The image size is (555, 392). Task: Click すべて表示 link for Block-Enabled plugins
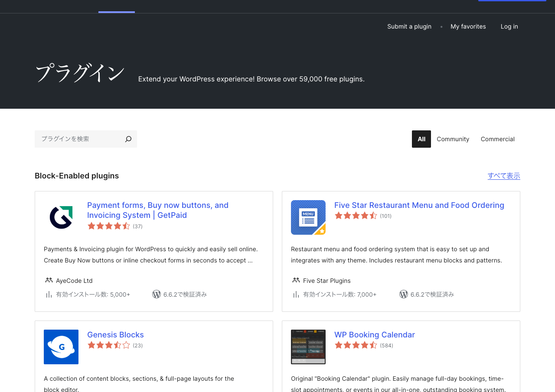click(504, 176)
